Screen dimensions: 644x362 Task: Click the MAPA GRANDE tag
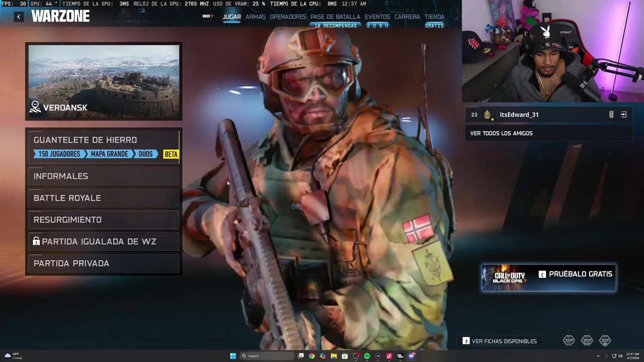[109, 154]
